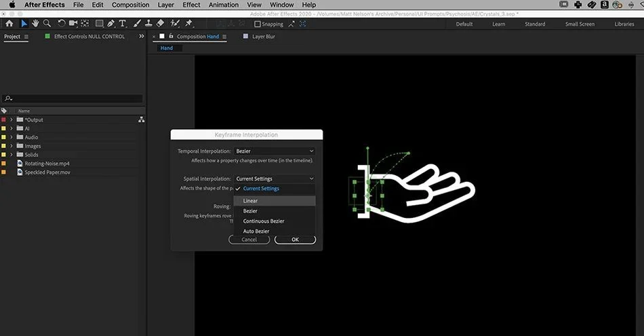Click the flowchart icon on the *Output row
The height and width of the screenshot is (336, 644).
coord(141,119)
